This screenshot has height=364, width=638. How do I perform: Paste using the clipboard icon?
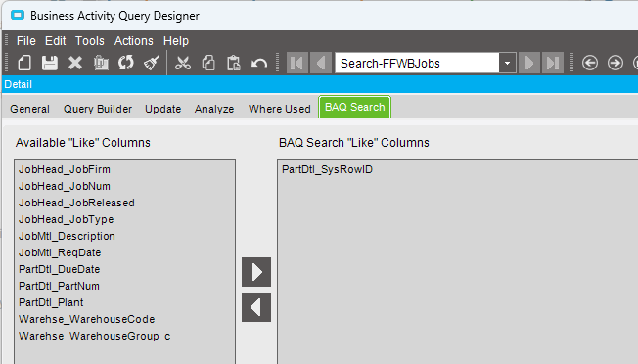pyautogui.click(x=234, y=63)
